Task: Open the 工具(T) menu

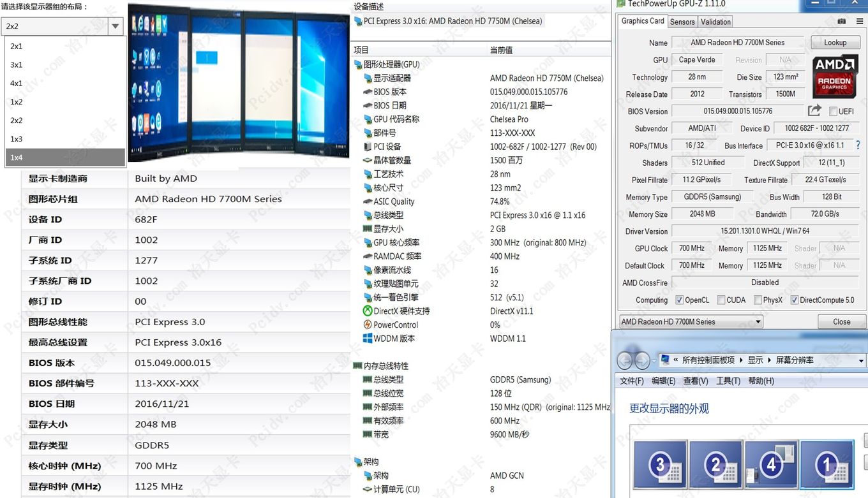Action: [x=728, y=381]
